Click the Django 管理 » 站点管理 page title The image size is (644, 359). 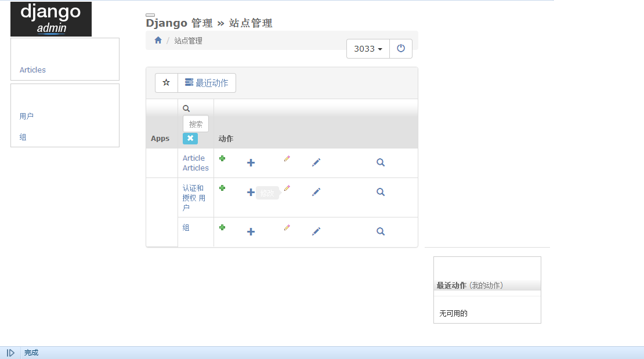tap(209, 23)
